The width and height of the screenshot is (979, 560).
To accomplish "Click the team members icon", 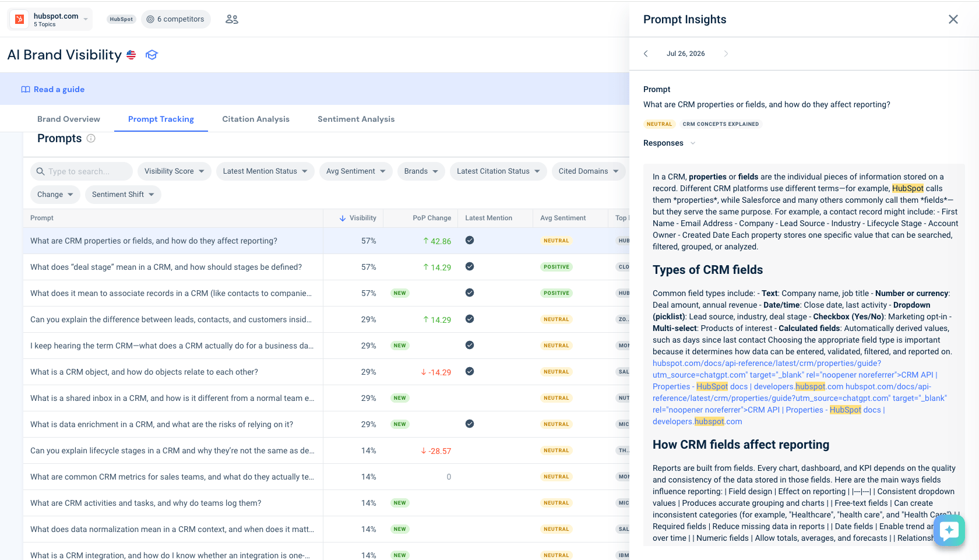I will pos(232,19).
